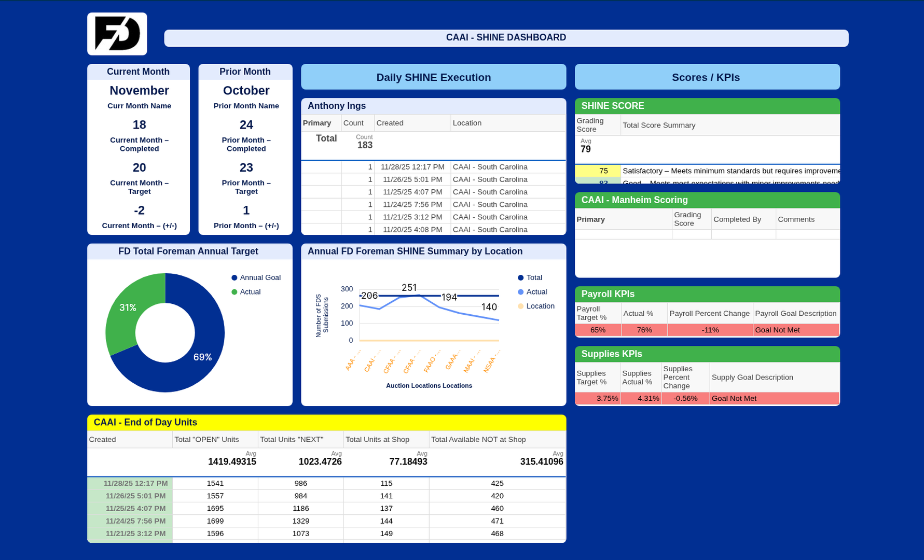The height and width of the screenshot is (560, 924).
Task: Click the Grading Score header in Manheim Scoring
Action: [688, 219]
